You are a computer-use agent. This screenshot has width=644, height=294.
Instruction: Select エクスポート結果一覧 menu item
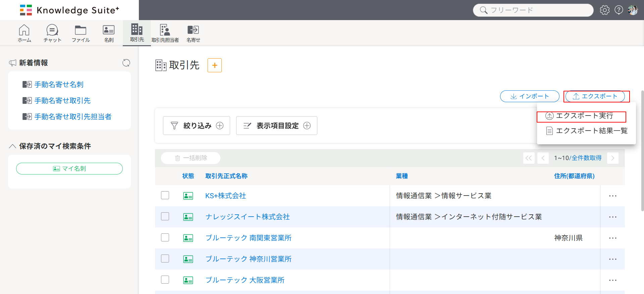point(586,131)
